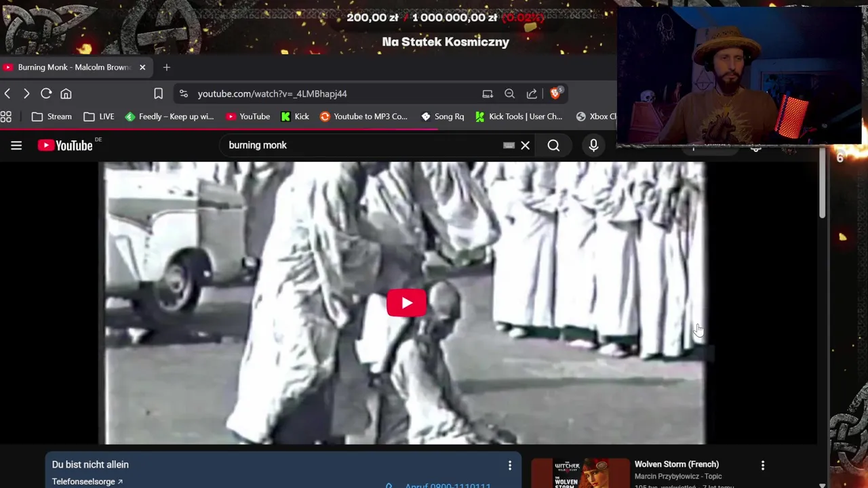The image size is (868, 488).
Task: Click the zoom magnifier icon in address bar
Action: [509, 94]
